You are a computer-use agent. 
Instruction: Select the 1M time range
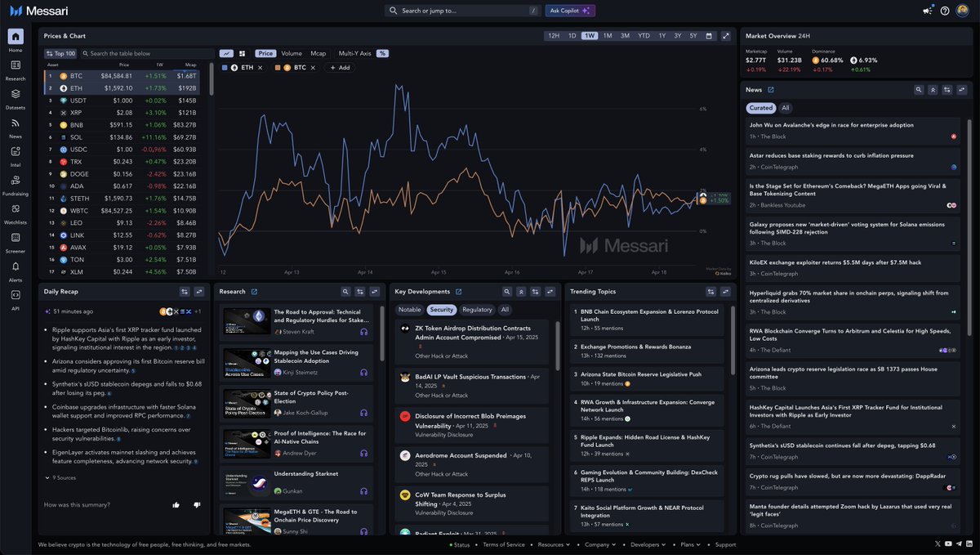pos(608,36)
